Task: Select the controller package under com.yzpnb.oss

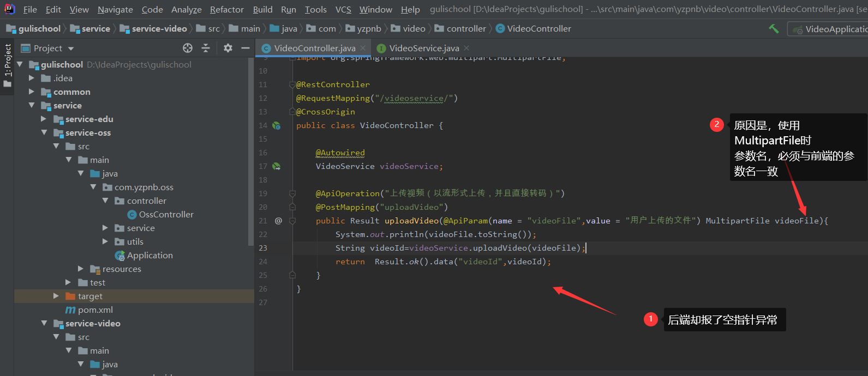Action: click(x=141, y=201)
